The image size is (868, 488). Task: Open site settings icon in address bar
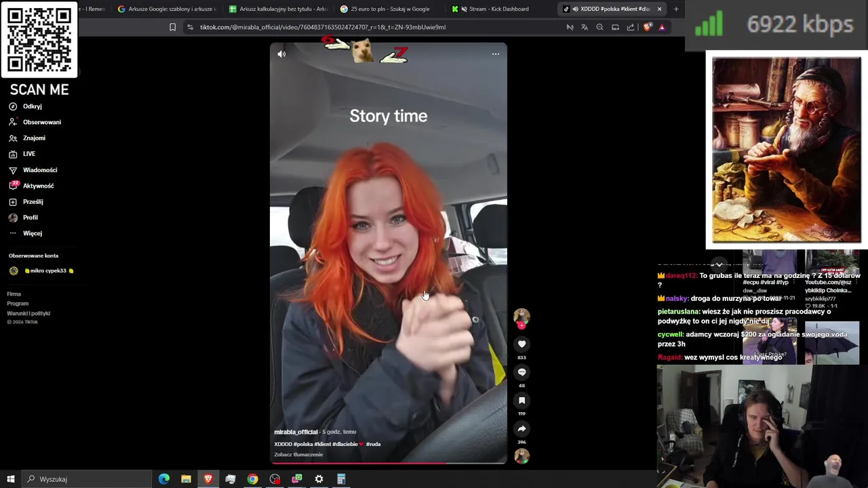pyautogui.click(x=190, y=27)
